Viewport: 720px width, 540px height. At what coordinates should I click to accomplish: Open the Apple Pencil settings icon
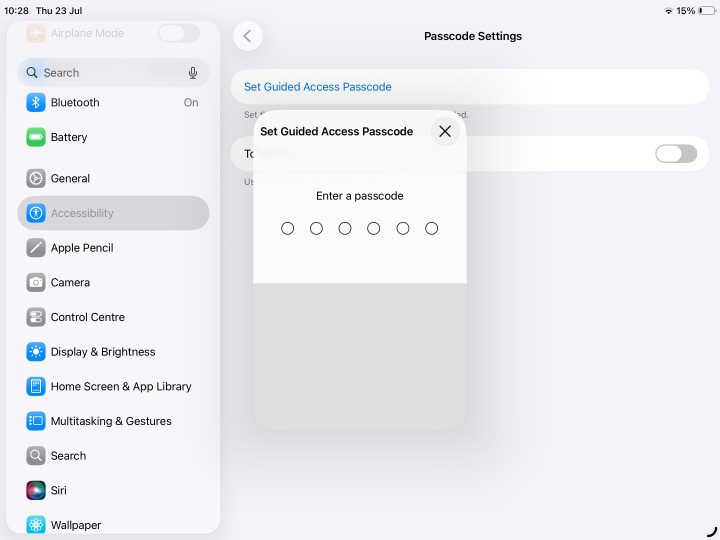click(x=36, y=248)
